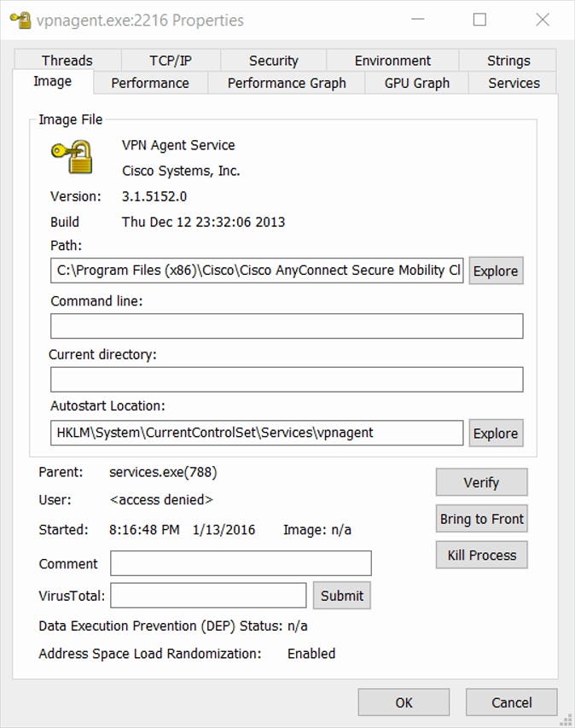Screen dimensions: 575x728
Task: Click the window resize grip
Action: [x=566, y=719]
